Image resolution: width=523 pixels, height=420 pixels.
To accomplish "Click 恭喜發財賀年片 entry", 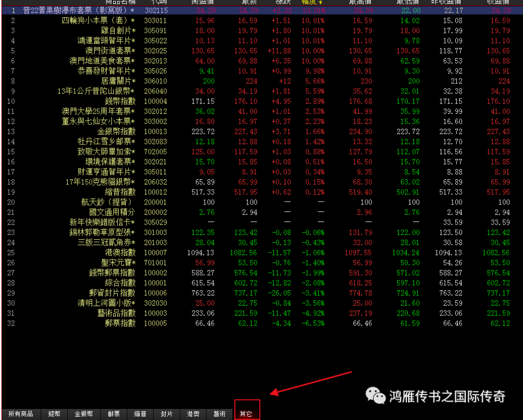I will pyautogui.click(x=107, y=71).
